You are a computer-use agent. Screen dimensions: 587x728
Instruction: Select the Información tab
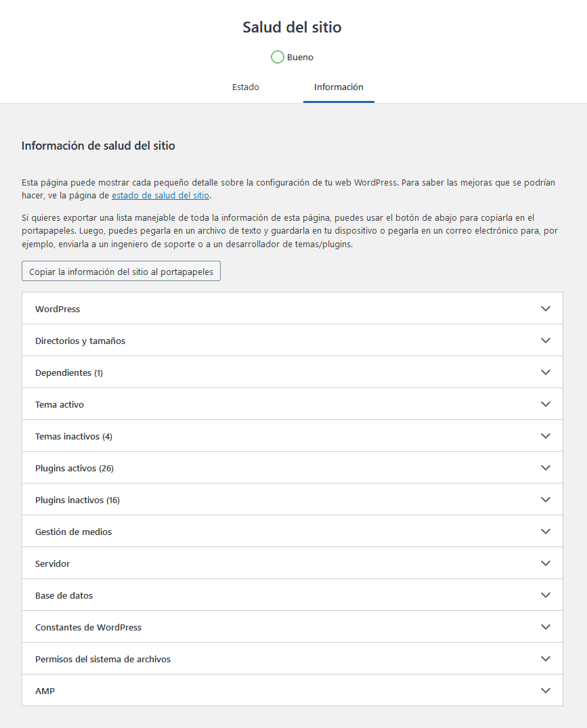[x=339, y=87]
